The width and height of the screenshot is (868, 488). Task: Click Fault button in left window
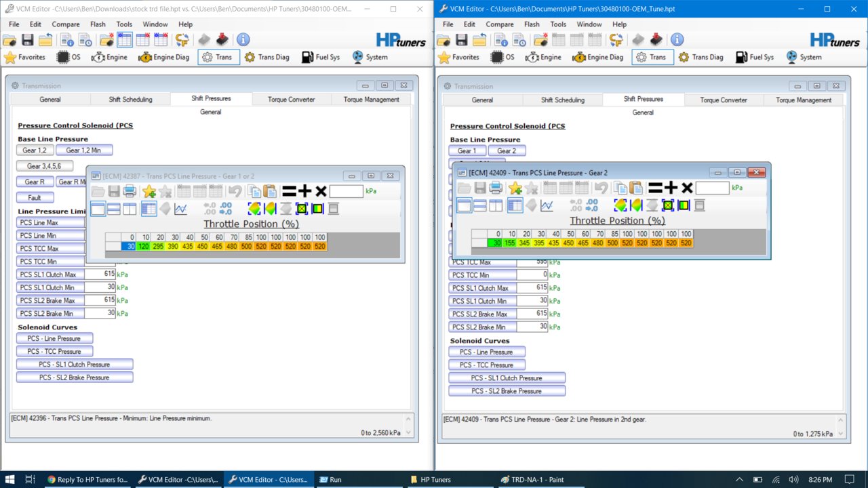pyautogui.click(x=35, y=198)
